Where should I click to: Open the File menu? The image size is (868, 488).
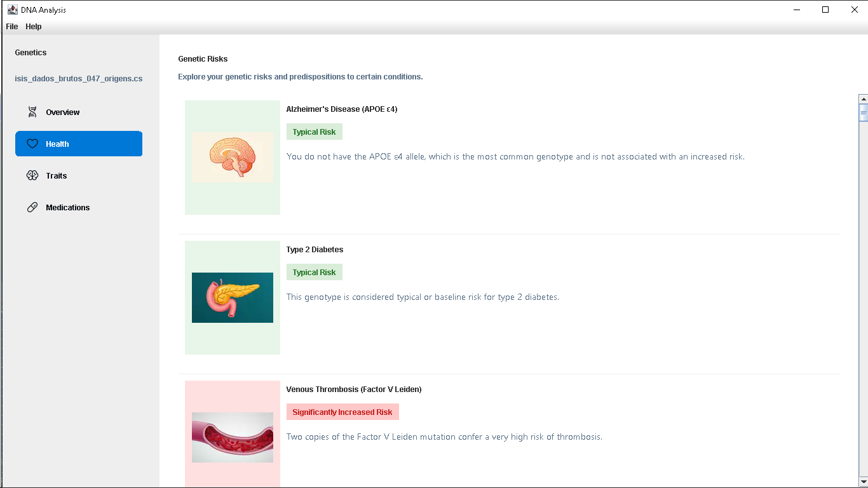click(11, 26)
